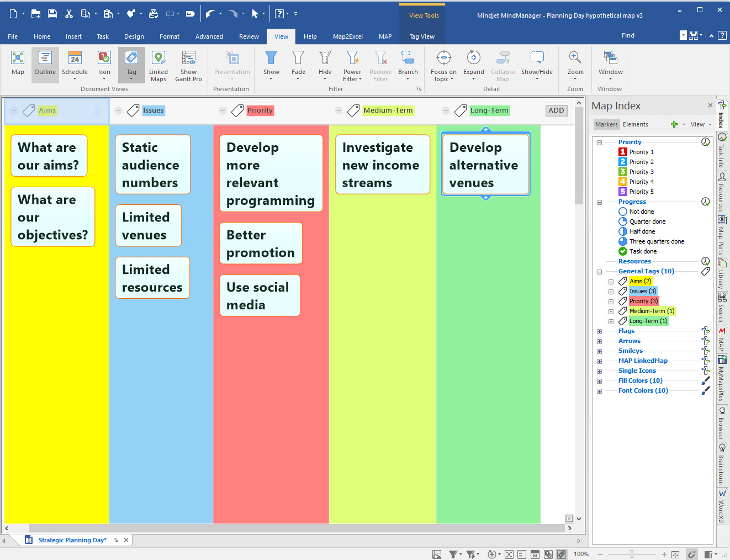Toggle the magnet icon in the status bar
This screenshot has width=730, height=560.
tap(691, 553)
